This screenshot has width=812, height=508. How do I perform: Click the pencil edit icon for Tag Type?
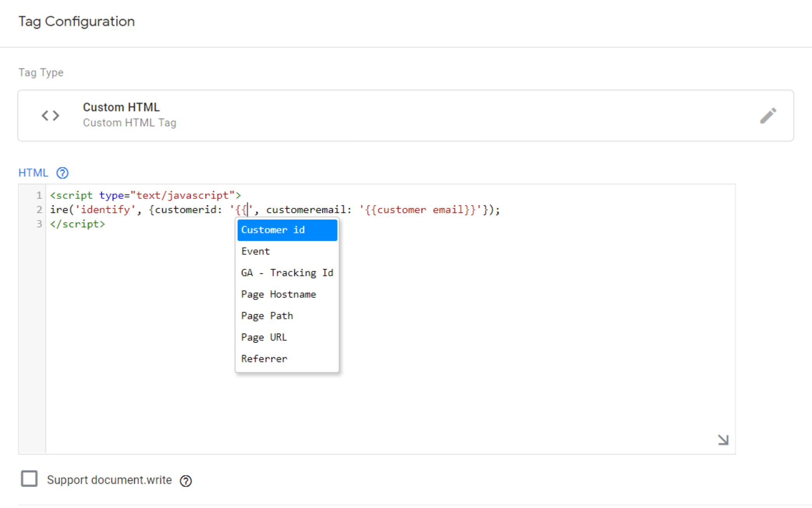pyautogui.click(x=768, y=116)
